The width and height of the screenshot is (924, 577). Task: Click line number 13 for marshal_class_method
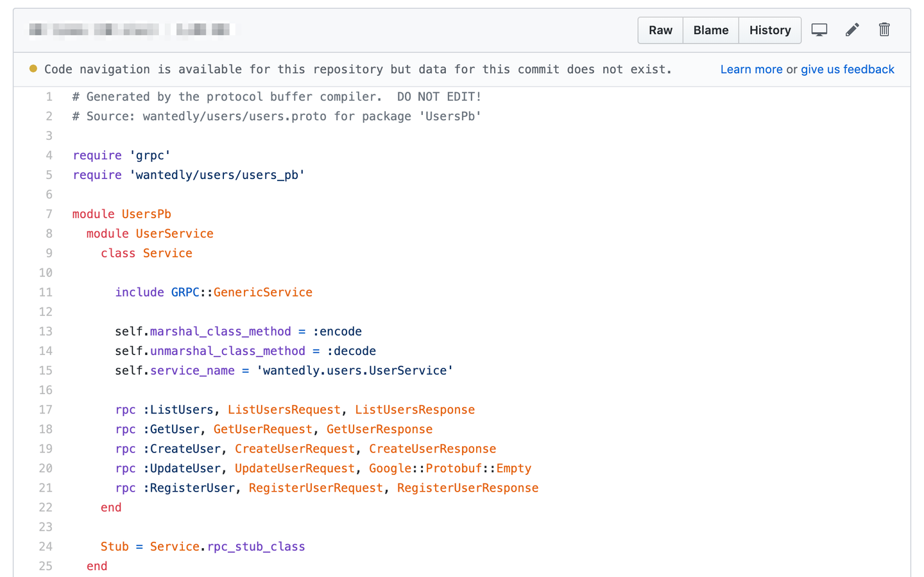[46, 332]
